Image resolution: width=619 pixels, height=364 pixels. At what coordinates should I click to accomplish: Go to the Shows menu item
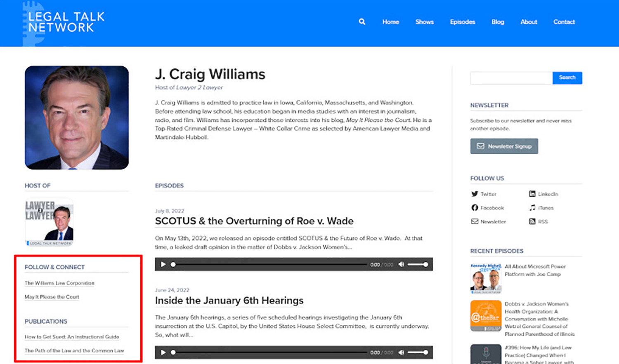(424, 22)
